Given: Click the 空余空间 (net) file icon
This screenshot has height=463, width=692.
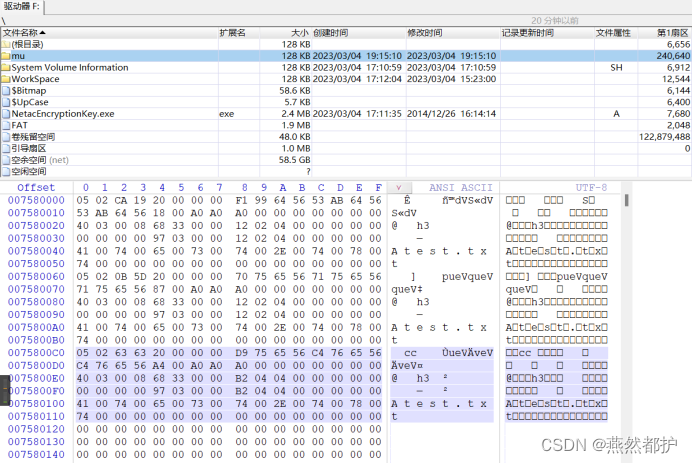Looking at the screenshot, I should 6,160.
